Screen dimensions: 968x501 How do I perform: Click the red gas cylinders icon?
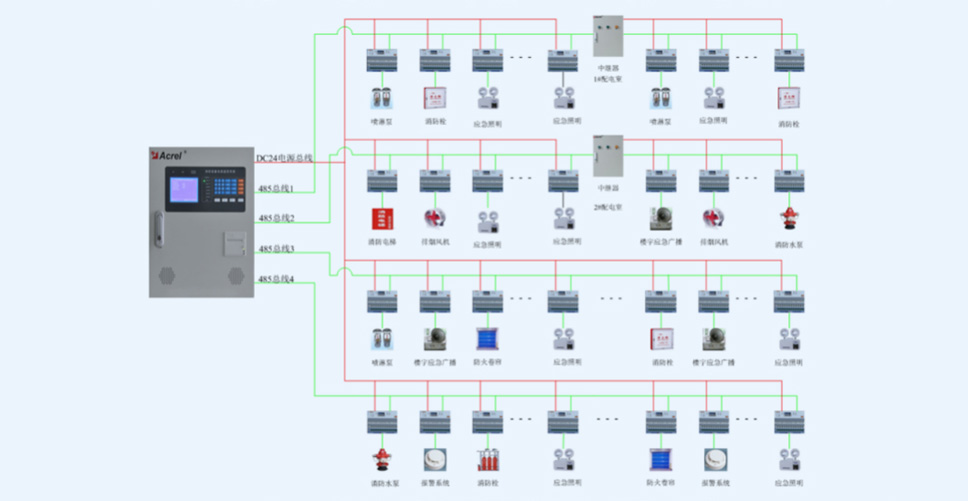click(488, 460)
